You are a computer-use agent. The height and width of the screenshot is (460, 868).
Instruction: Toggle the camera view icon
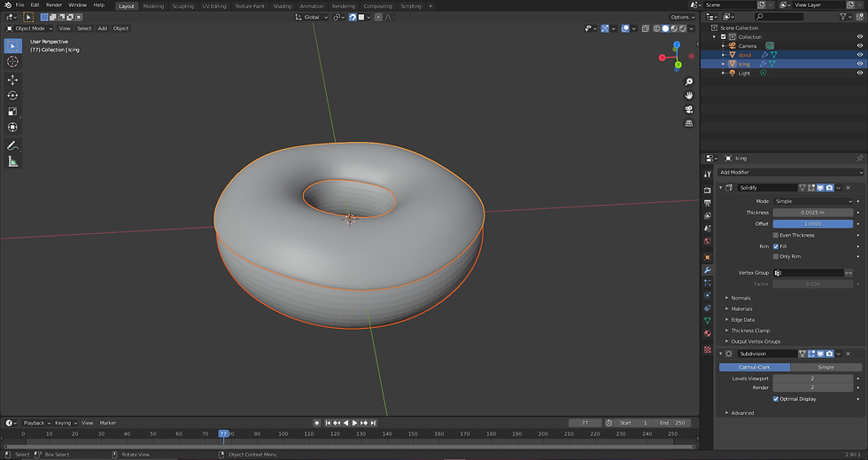[689, 109]
